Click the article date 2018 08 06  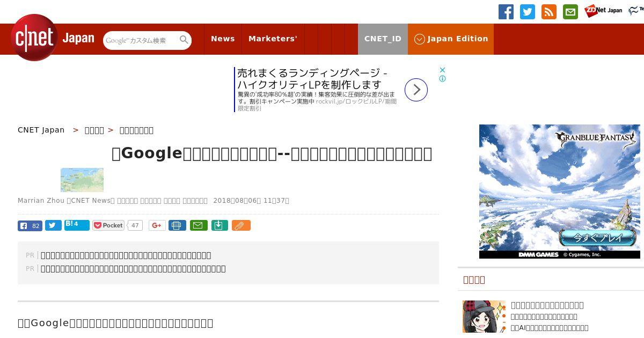[x=251, y=200]
